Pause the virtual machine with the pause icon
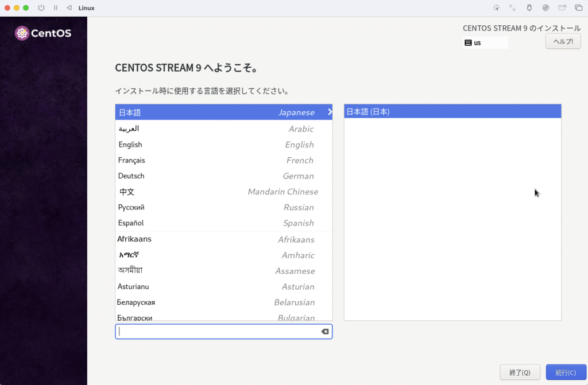This screenshot has width=588, height=385. (x=56, y=8)
